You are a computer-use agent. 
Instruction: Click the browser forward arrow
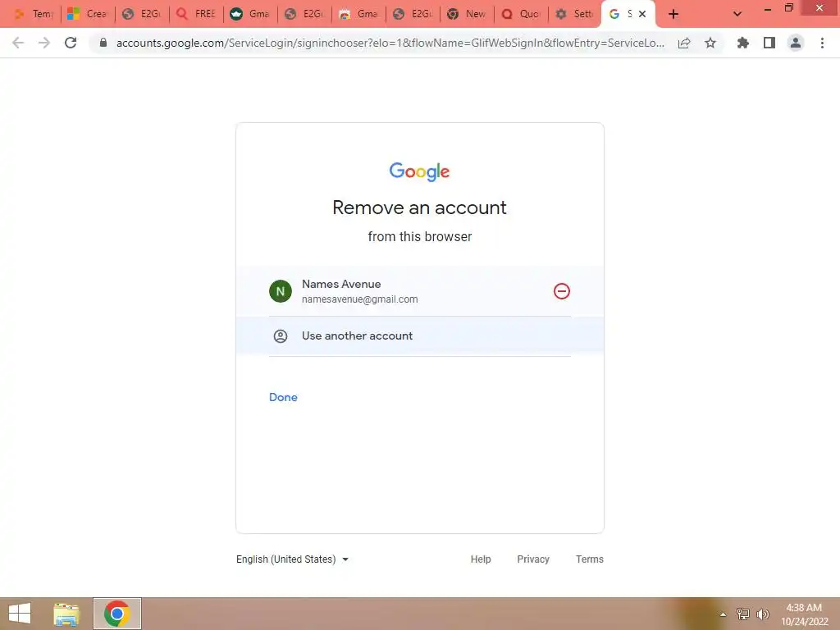44,43
